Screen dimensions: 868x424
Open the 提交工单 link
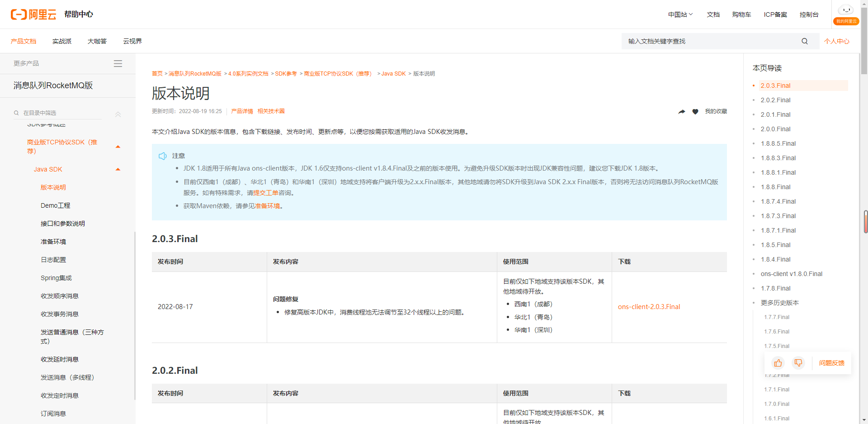[266, 193]
